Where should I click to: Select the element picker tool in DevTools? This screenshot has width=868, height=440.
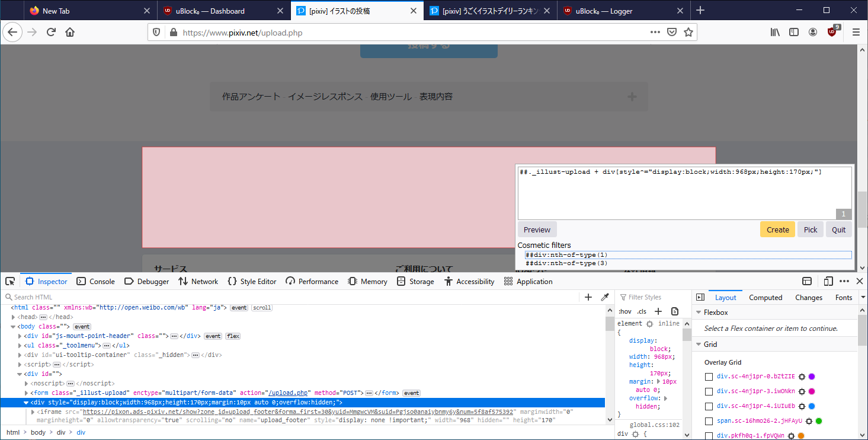point(9,281)
